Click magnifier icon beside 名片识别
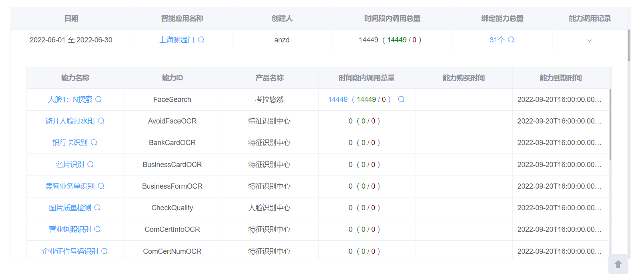This screenshot has height=277, width=644. coord(90,164)
